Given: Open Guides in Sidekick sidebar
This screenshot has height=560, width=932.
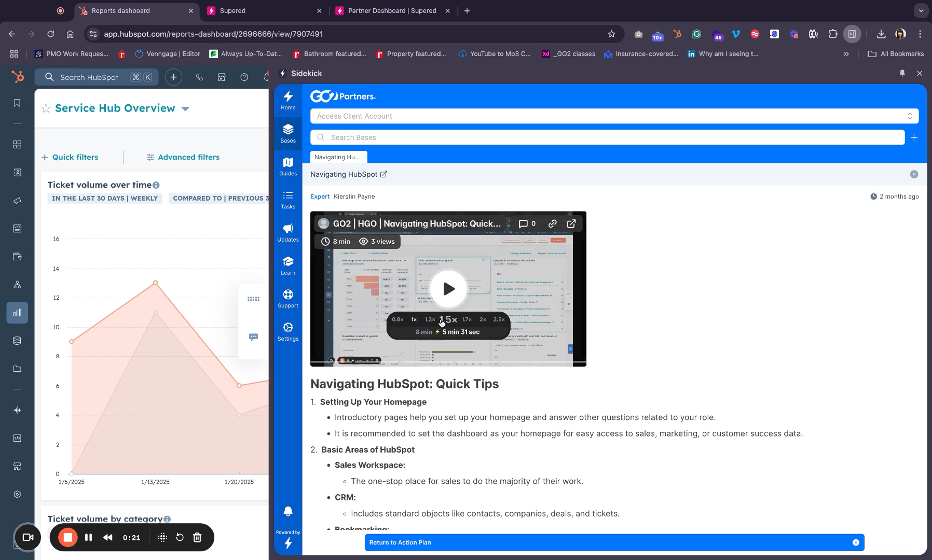Looking at the screenshot, I should point(288,166).
